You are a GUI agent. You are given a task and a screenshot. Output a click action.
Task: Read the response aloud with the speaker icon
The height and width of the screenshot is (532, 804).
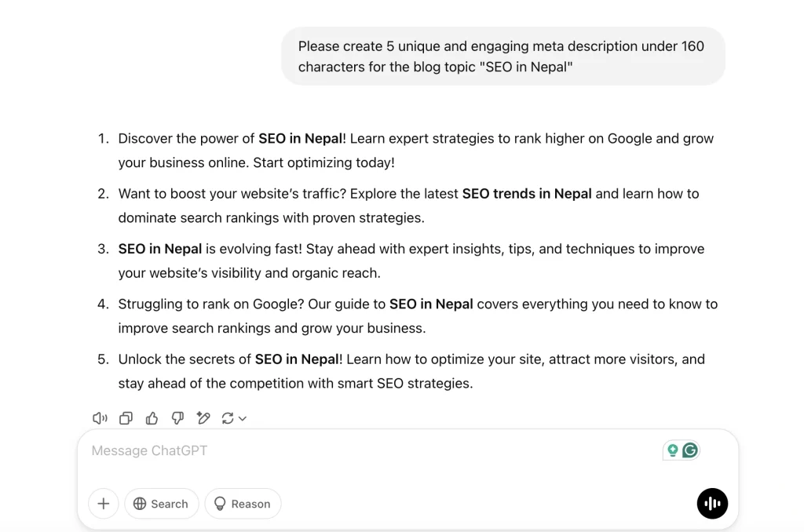[x=100, y=417]
